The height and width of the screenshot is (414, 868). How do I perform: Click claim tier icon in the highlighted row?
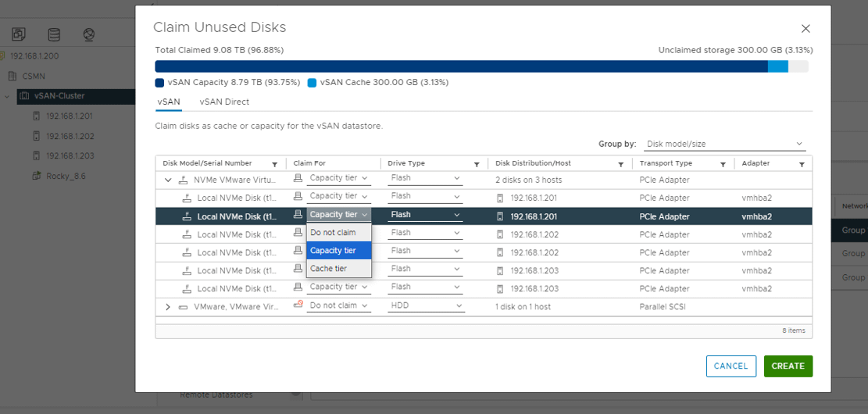(x=298, y=214)
